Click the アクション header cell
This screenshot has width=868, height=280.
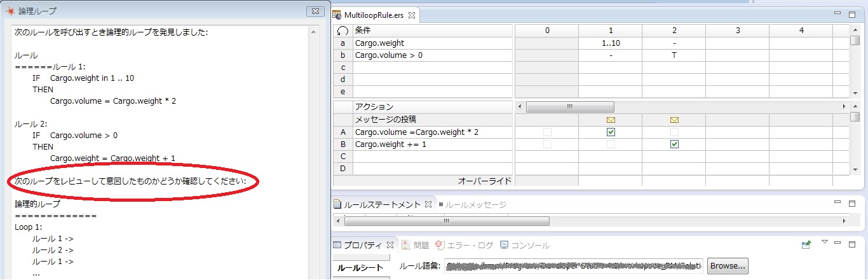click(x=432, y=107)
